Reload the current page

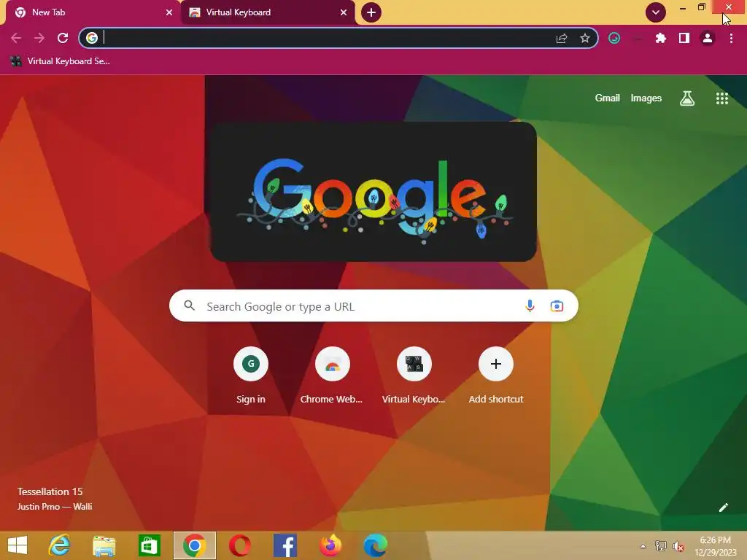coord(63,38)
